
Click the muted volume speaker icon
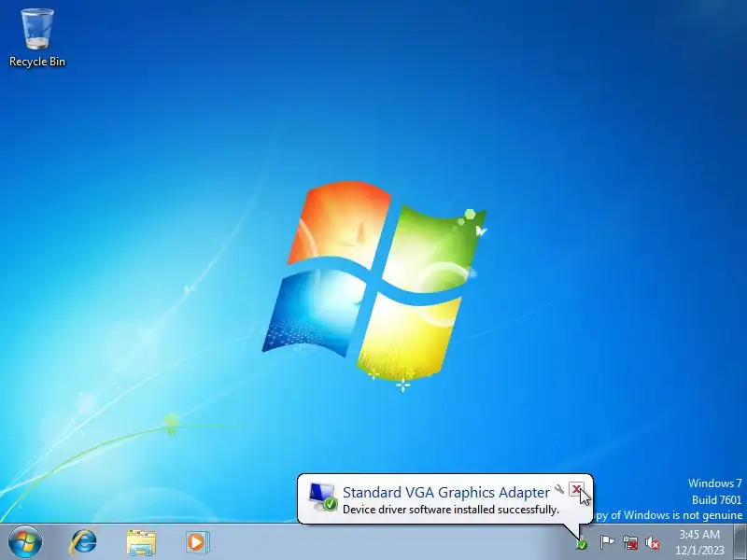coord(653,543)
